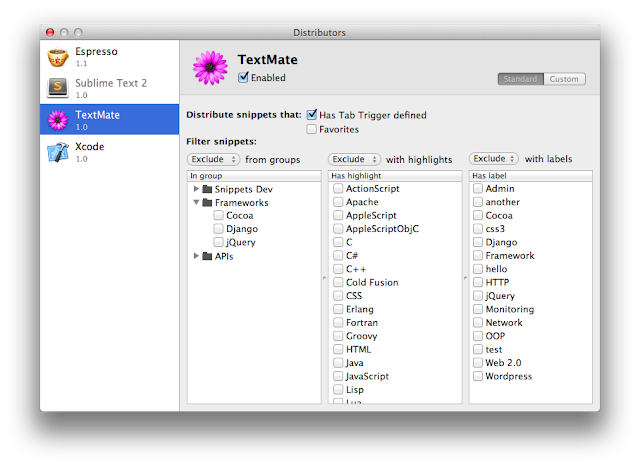Check the ActionScript highlight checkbox
The height and width of the screenshot is (467, 640).
coord(338,188)
